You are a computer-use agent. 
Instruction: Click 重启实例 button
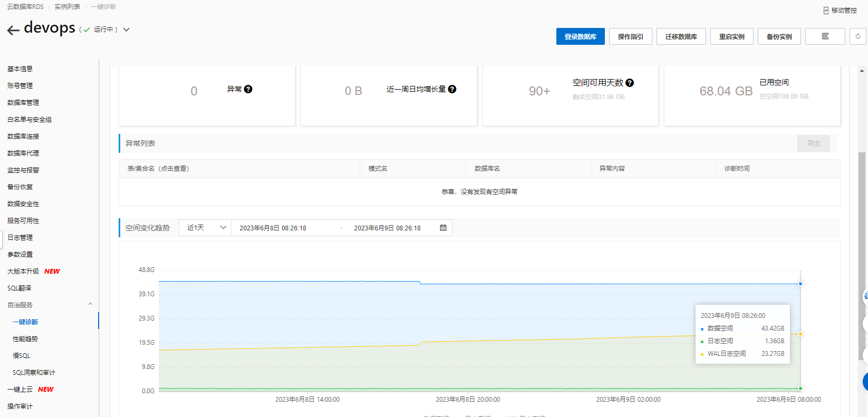click(x=732, y=36)
